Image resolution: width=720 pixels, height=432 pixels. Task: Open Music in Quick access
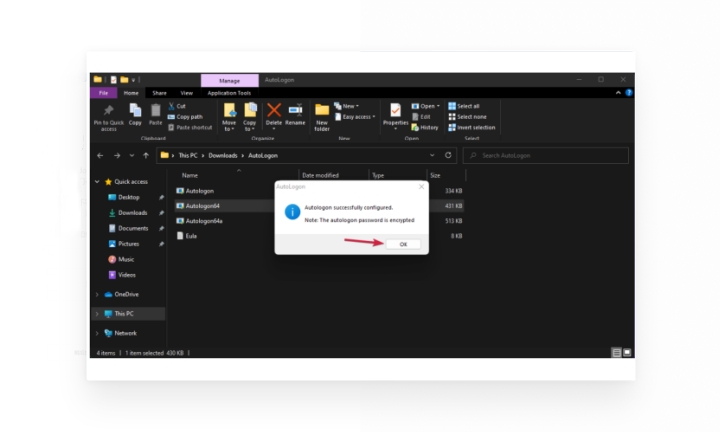(x=126, y=259)
